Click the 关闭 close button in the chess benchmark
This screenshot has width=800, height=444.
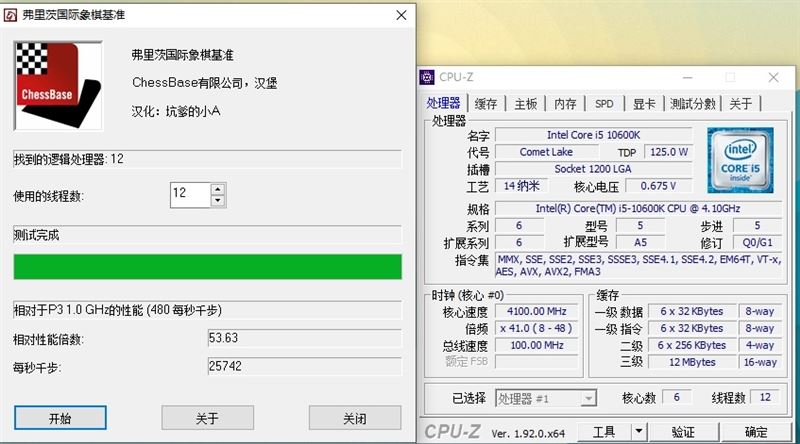pyautogui.click(x=355, y=418)
